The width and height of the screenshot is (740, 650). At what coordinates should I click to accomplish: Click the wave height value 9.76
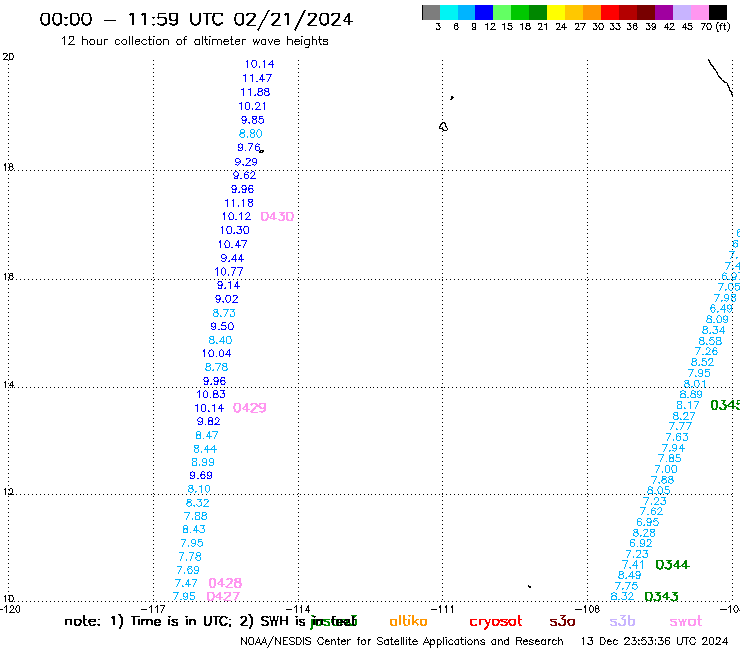249,147
